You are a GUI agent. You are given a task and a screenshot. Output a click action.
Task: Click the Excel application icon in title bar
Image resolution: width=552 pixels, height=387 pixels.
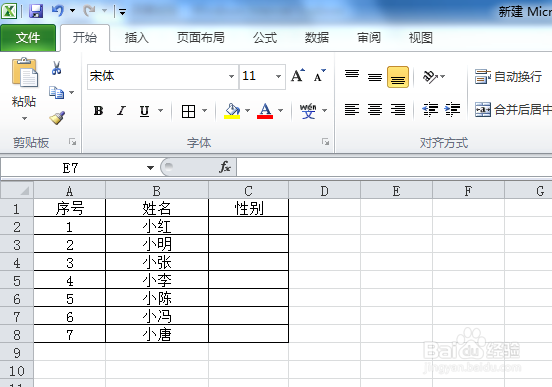coord(9,11)
